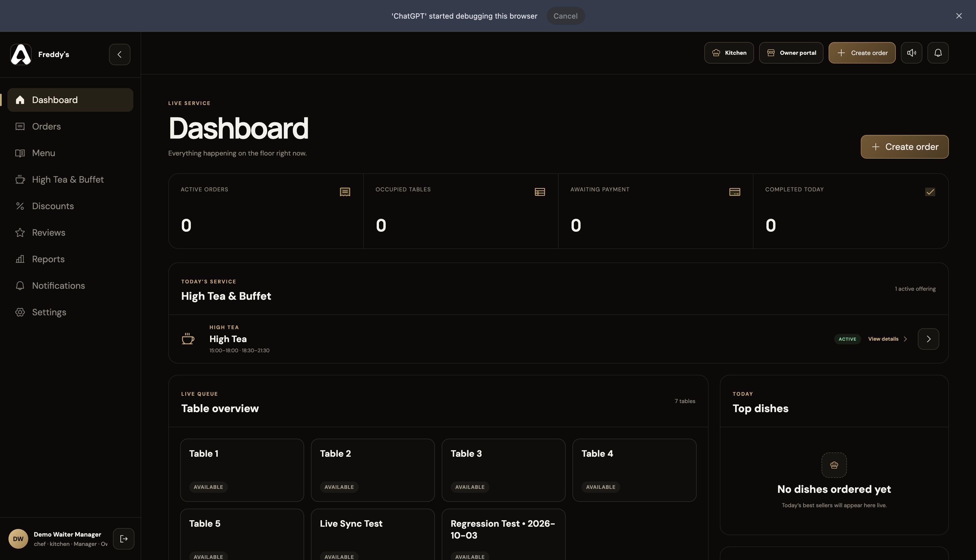Select the Table 5 card

point(242,535)
